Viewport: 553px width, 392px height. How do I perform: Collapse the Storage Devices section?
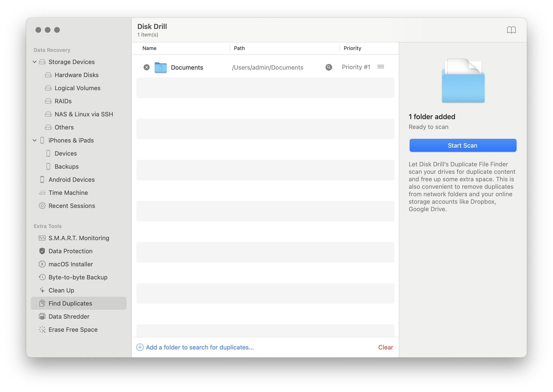click(35, 62)
